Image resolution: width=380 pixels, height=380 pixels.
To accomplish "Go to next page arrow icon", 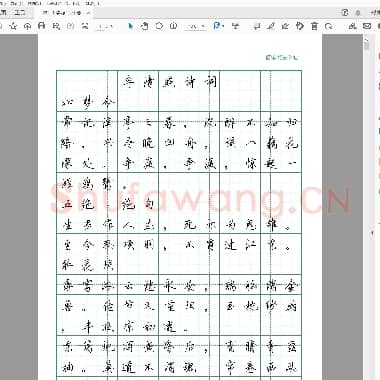I will [85, 26].
